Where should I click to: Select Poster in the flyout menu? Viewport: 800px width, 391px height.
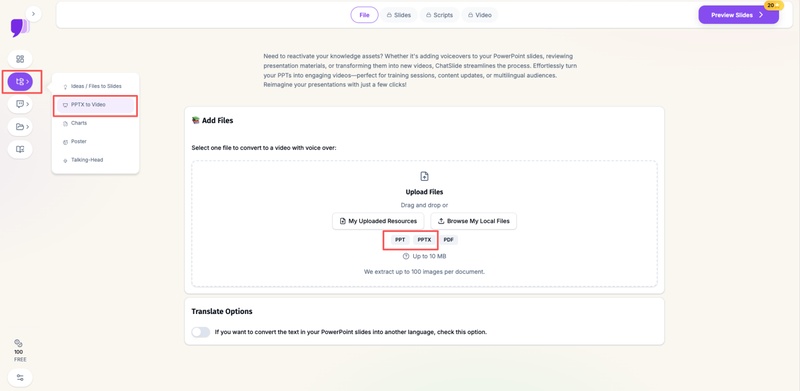tap(95, 141)
